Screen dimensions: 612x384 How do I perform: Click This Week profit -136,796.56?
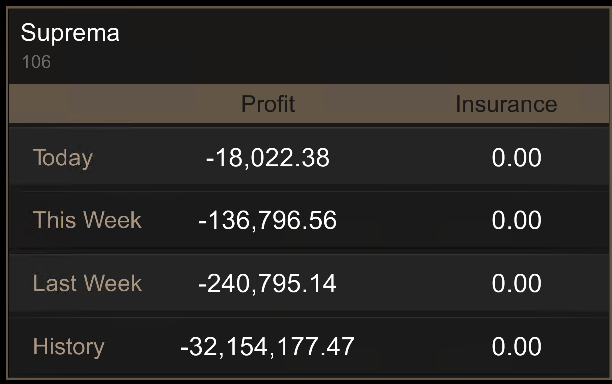coord(267,220)
